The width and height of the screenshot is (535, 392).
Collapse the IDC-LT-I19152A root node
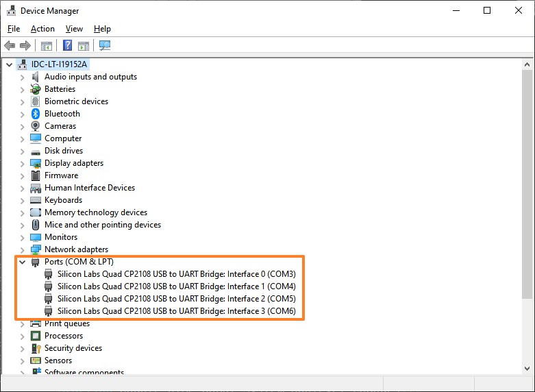click(x=9, y=64)
